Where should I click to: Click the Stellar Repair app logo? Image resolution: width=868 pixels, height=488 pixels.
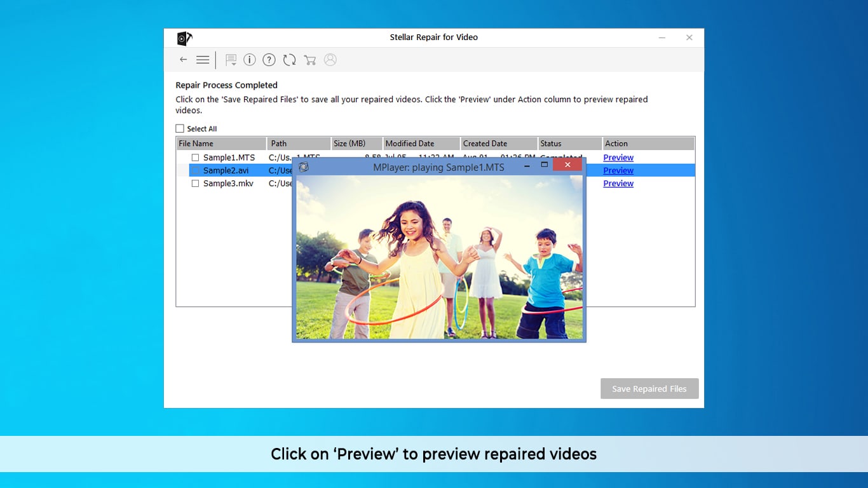[x=184, y=38]
